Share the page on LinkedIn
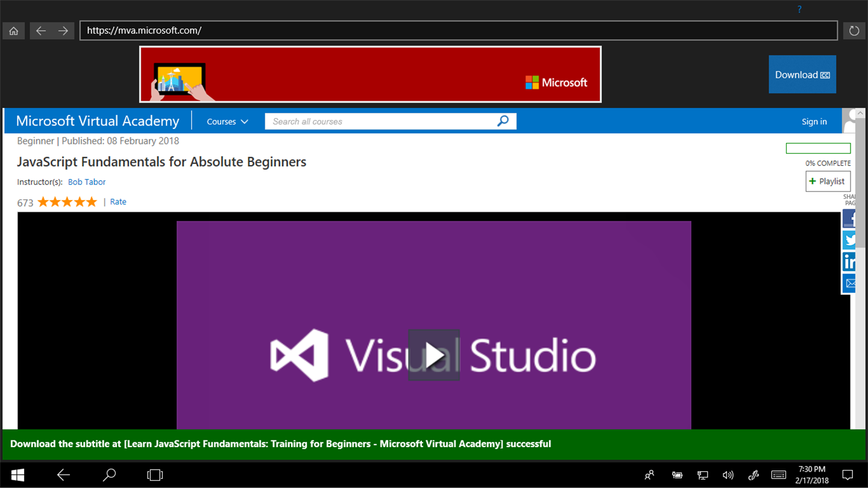 coord(849,261)
